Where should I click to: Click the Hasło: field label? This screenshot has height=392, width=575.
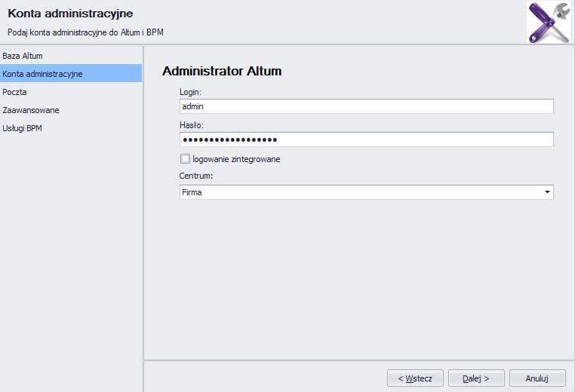(x=192, y=125)
